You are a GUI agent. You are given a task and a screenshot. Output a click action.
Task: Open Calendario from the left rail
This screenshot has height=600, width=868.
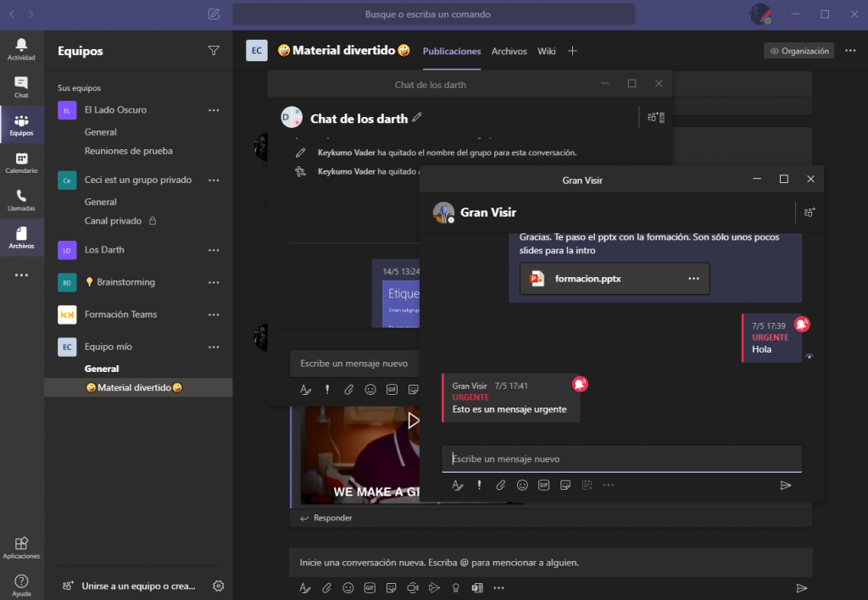pos(21,161)
